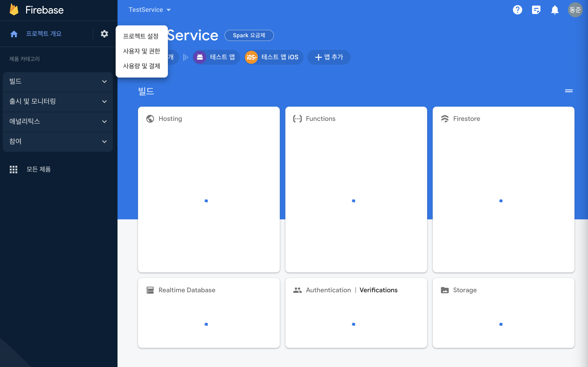
Task: Click the Storage folder icon
Action: click(x=445, y=290)
